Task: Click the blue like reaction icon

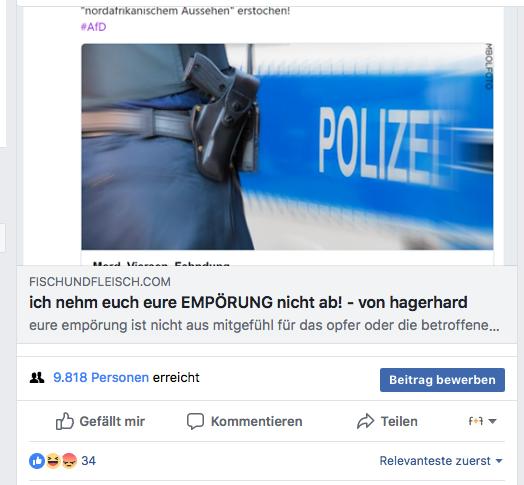Action: click(x=37, y=461)
